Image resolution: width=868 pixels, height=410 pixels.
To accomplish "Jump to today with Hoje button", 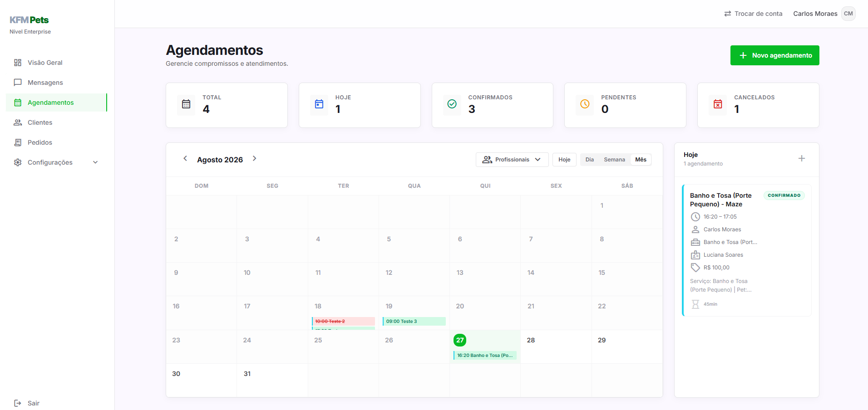I will 564,160.
